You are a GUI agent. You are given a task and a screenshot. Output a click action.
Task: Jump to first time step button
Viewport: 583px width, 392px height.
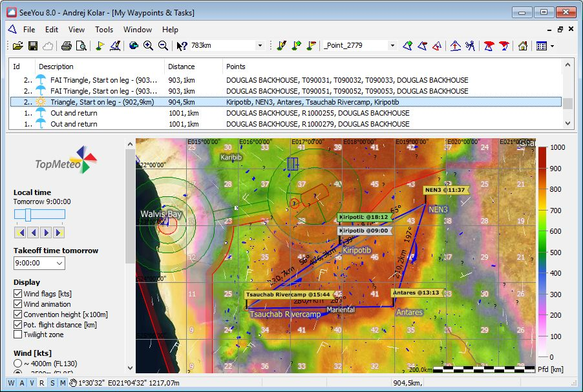point(20,232)
